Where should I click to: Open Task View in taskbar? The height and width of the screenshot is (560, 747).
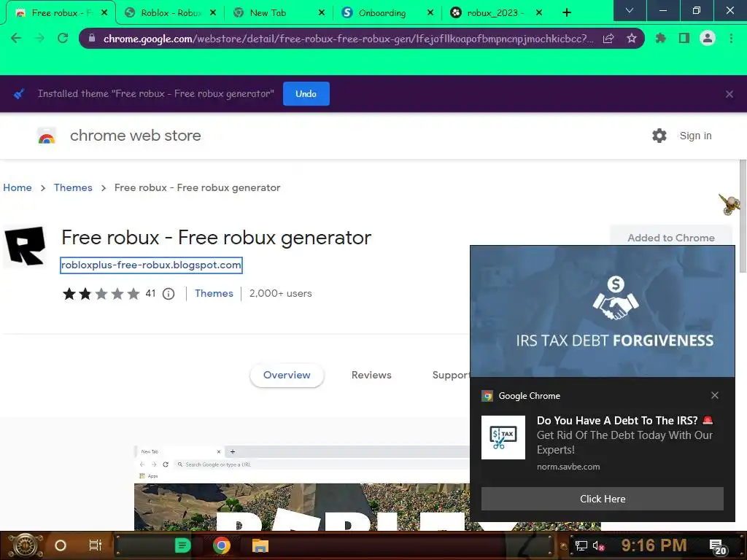[x=96, y=545]
